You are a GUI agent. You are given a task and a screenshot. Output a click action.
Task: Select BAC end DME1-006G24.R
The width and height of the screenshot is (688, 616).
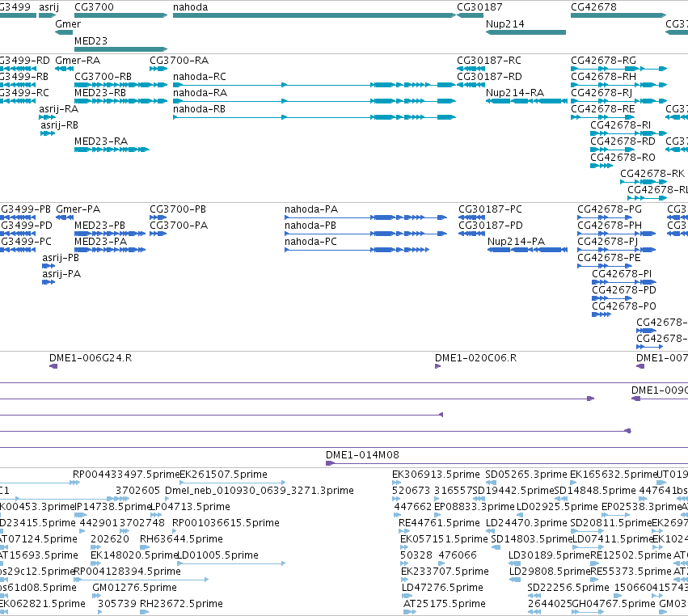tap(53, 366)
